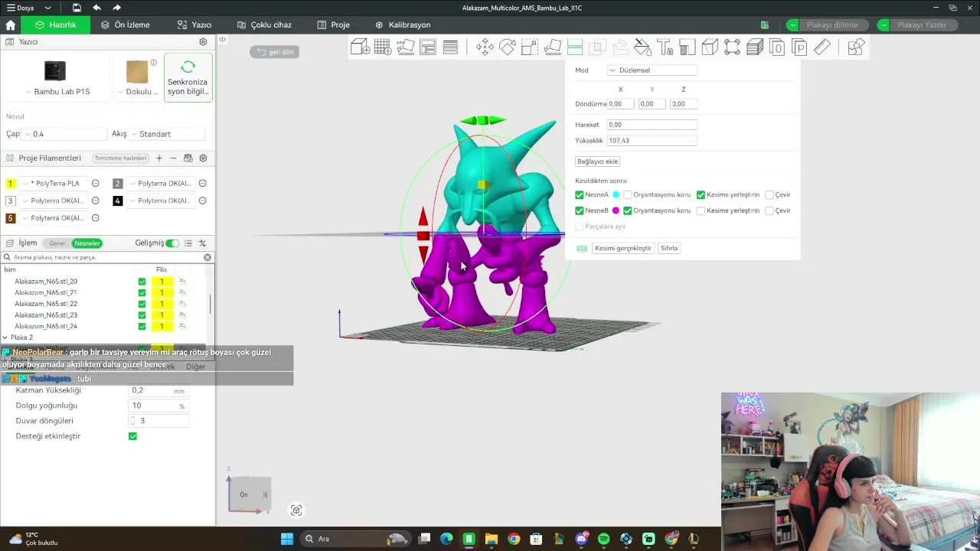This screenshot has height=551, width=980.
Task: Select the Seam painting tool icon
Action: click(710, 47)
